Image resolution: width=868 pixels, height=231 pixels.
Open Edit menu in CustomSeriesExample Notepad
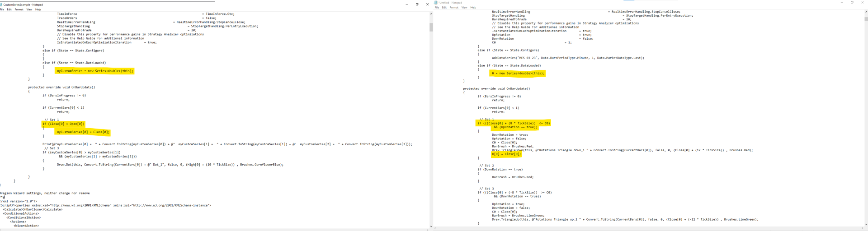(x=9, y=9)
